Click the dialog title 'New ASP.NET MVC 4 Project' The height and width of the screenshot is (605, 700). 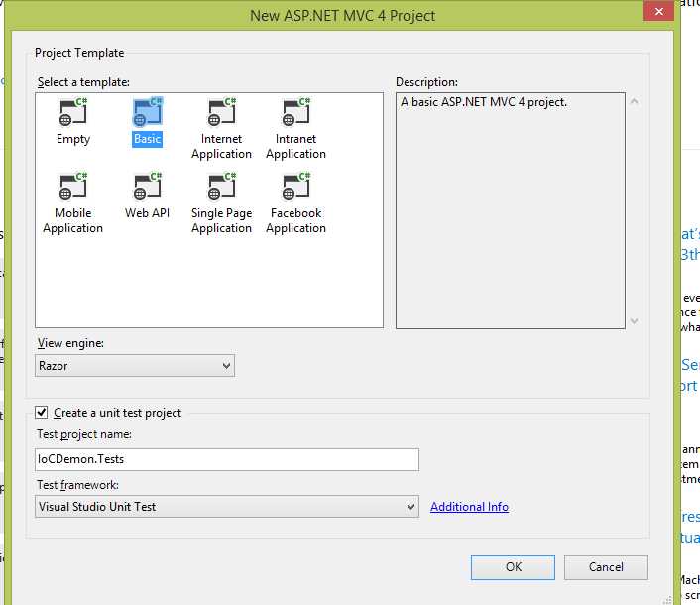(342, 16)
